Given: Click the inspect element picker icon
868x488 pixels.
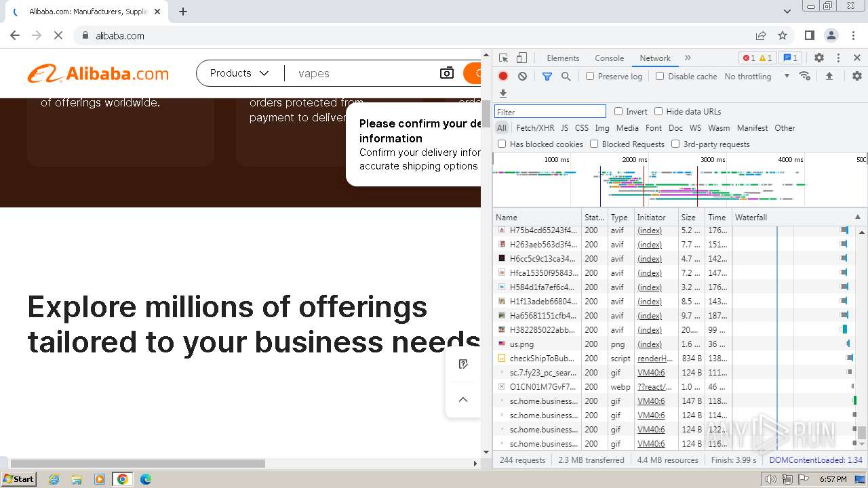Looking at the screenshot, I should point(503,58).
